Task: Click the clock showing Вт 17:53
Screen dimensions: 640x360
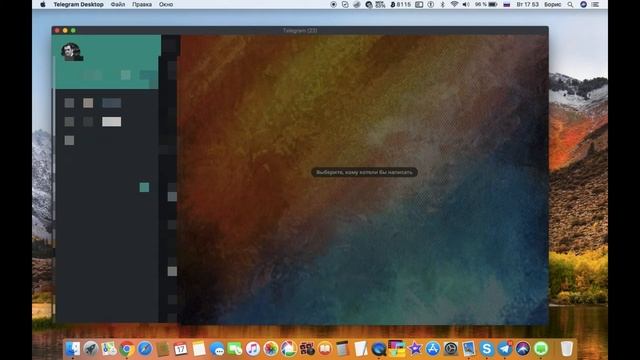Action: pyautogui.click(x=527, y=4)
